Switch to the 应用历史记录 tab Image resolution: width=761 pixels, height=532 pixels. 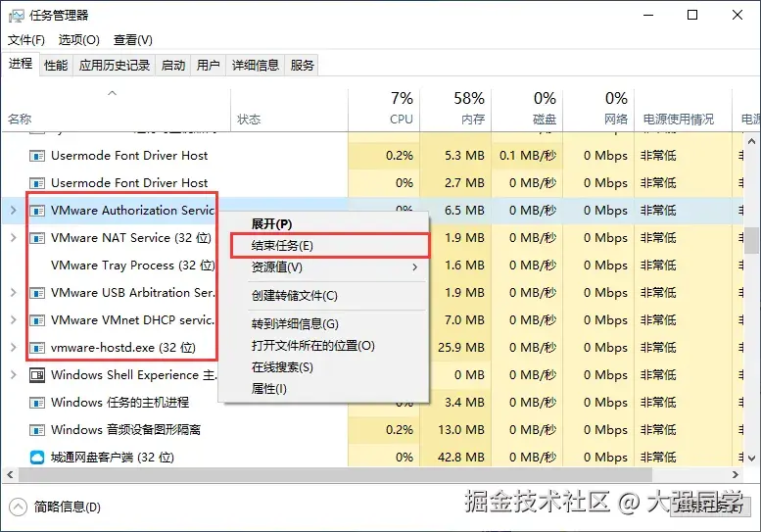pos(114,65)
